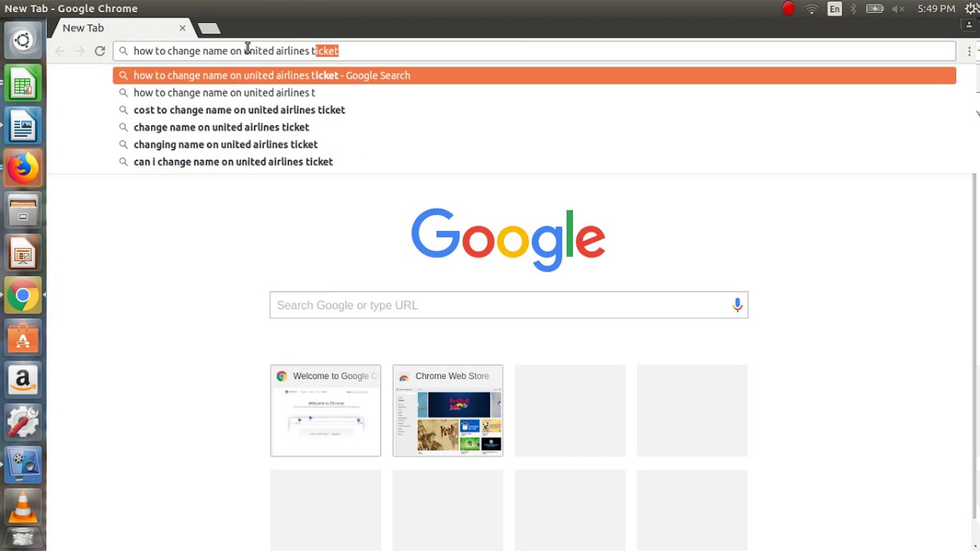The height and width of the screenshot is (551, 980).
Task: Select the New Tab tab
Action: [x=120, y=28]
